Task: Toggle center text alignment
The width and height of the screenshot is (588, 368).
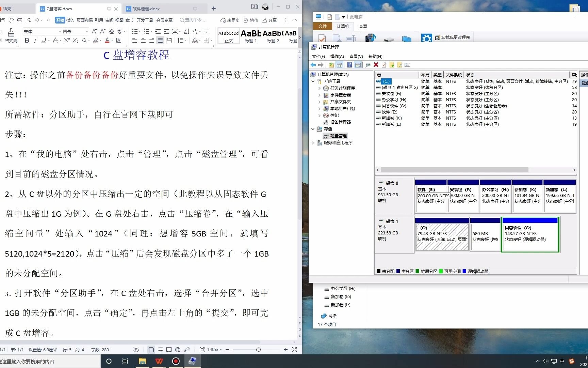Action: point(143,40)
